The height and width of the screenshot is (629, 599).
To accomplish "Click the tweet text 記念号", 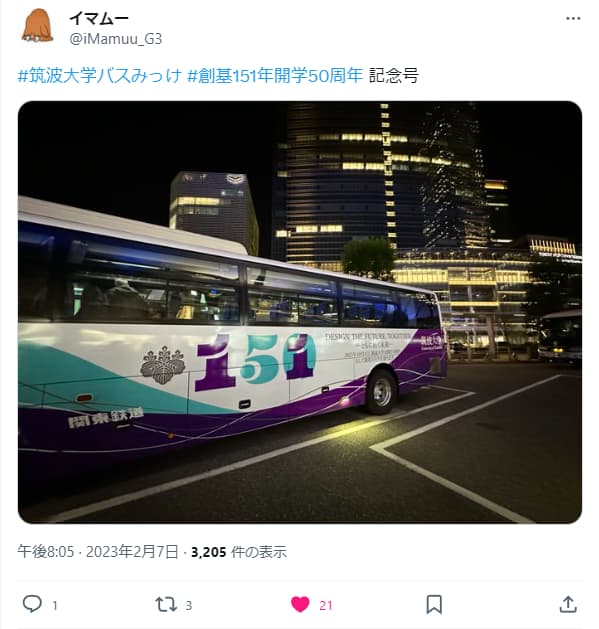I will [394, 75].
